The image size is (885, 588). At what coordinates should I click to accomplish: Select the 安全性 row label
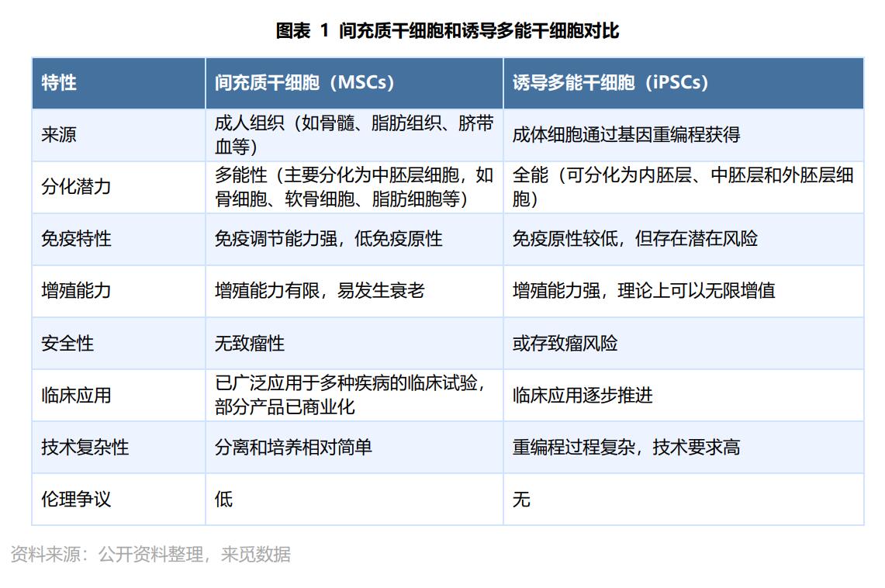67,343
